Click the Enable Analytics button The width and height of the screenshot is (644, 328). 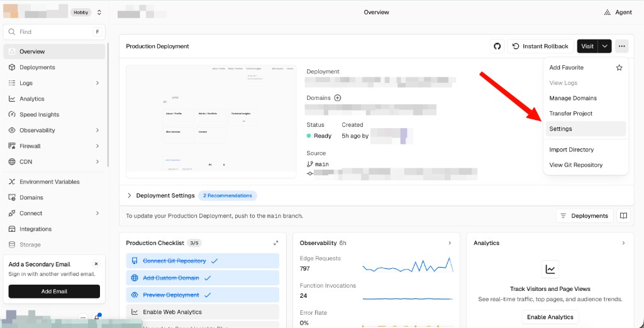coord(550,317)
